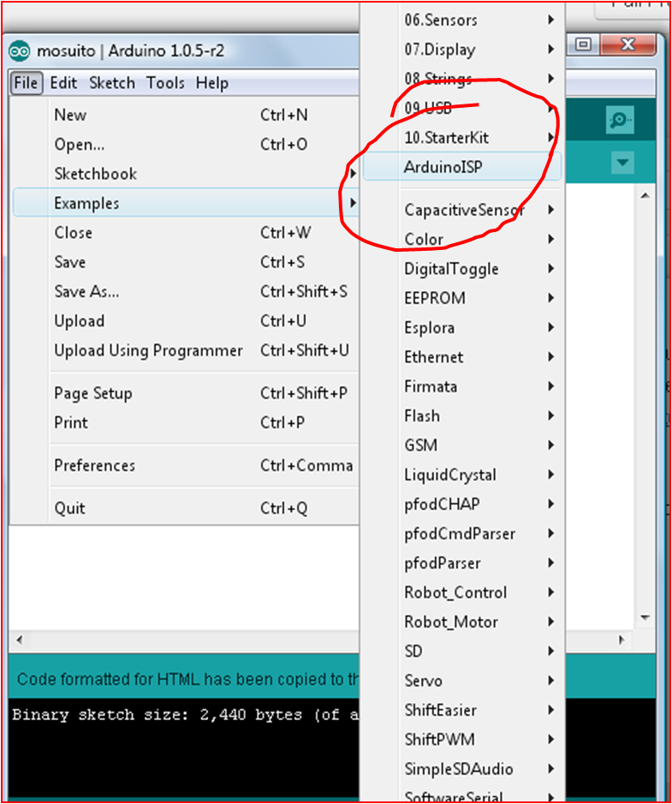672x804 pixels.
Task: Open Preferences from File menu
Action: (x=186, y=466)
